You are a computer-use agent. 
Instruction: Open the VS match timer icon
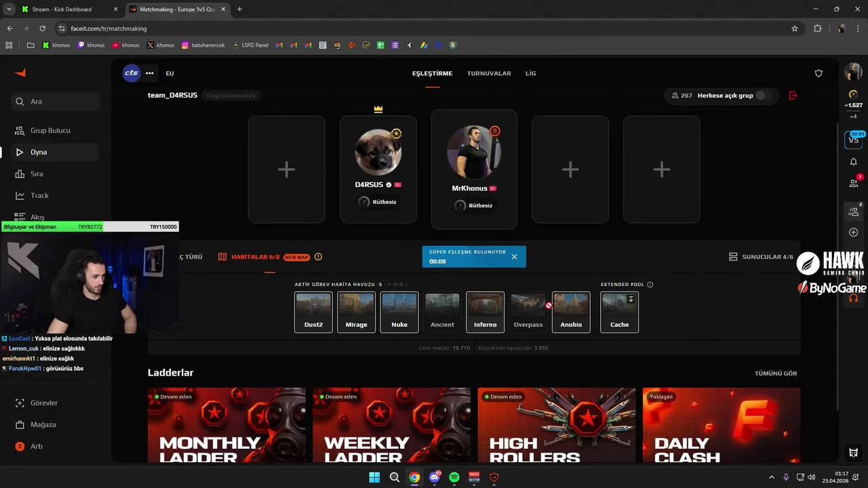click(853, 140)
